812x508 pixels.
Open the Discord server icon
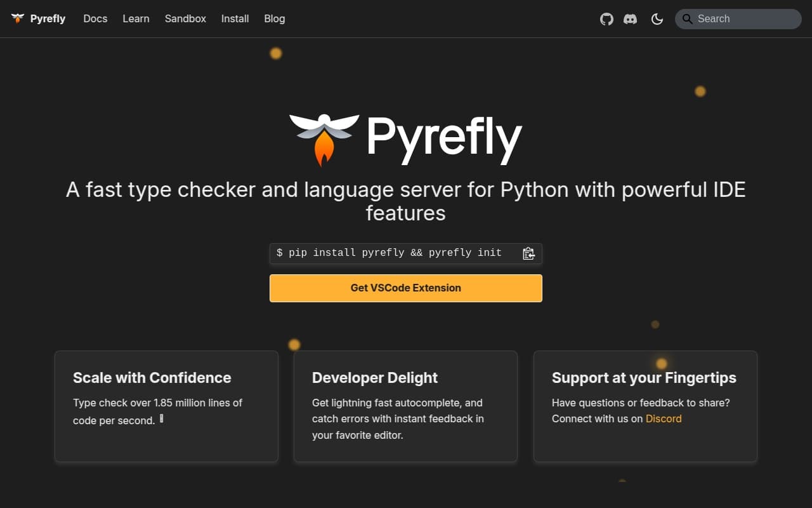630,19
